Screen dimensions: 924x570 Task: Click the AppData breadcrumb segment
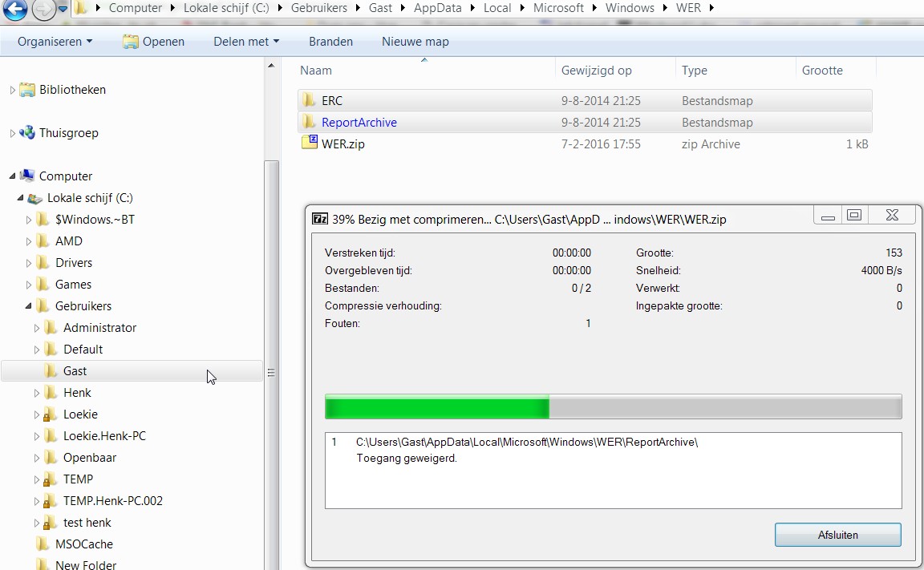437,8
